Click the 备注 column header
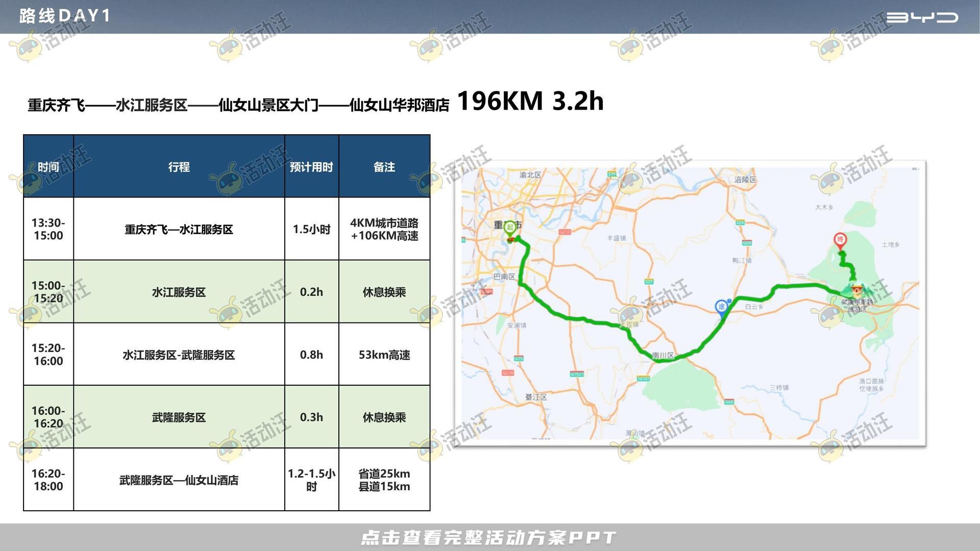This screenshot has width=980, height=551. click(384, 167)
